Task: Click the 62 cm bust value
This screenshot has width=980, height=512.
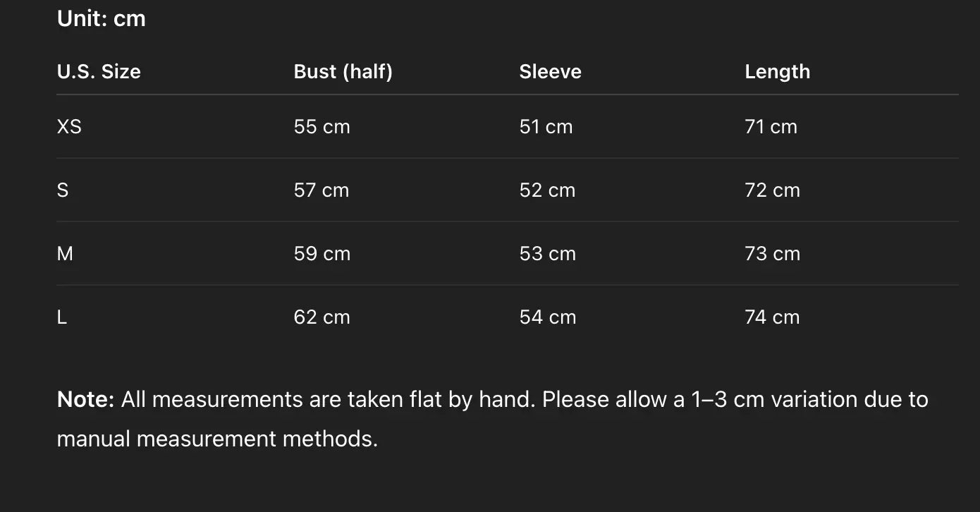Action: (321, 317)
